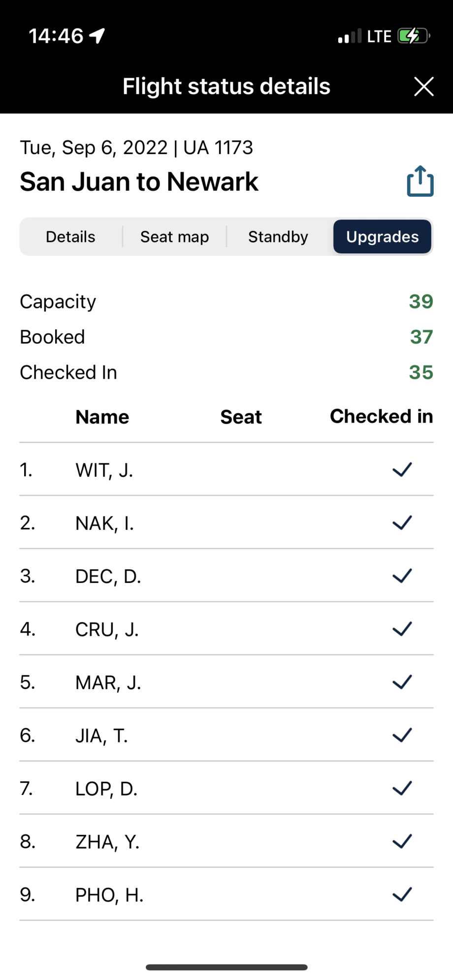
Task: Tap the CRU, J. passenger row
Action: coord(107,629)
